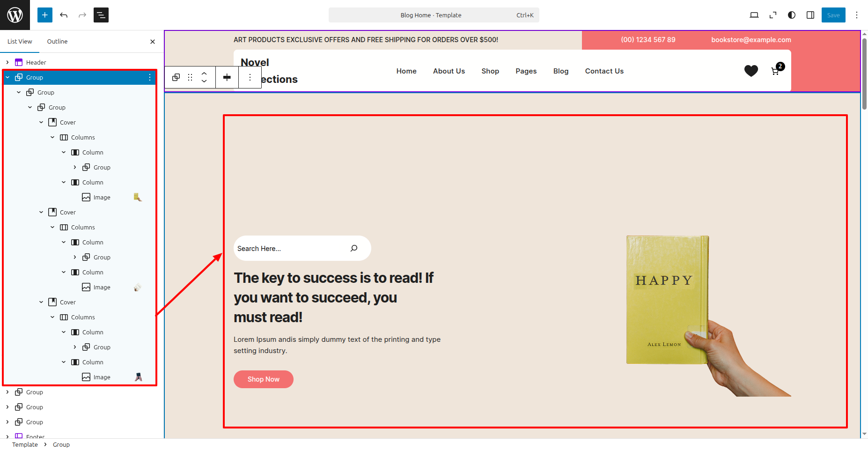This screenshot has width=868, height=450.
Task: Switch to the Outline tab
Action: [x=57, y=41]
